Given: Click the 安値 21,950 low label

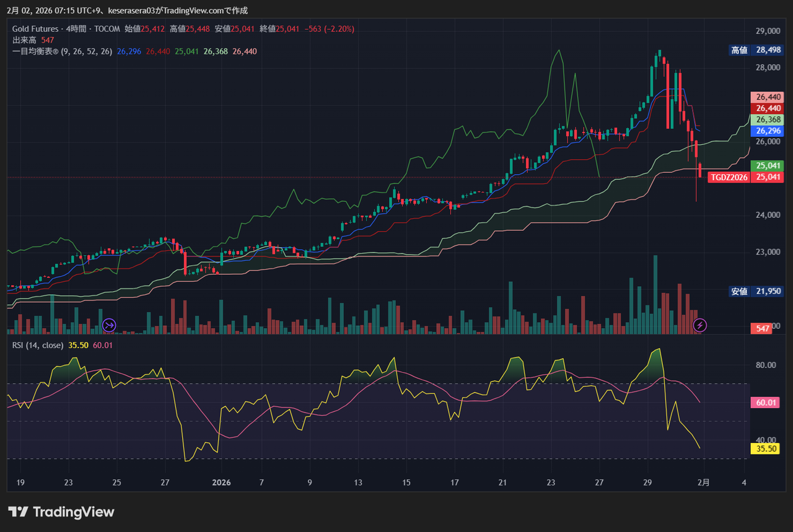Looking at the screenshot, I should [x=756, y=291].
